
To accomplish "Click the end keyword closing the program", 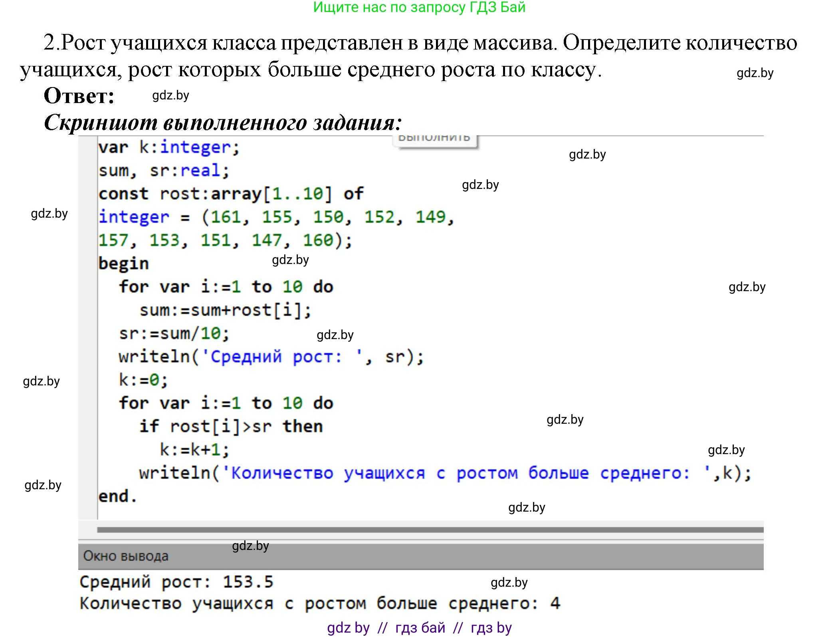I will pyautogui.click(x=118, y=496).
